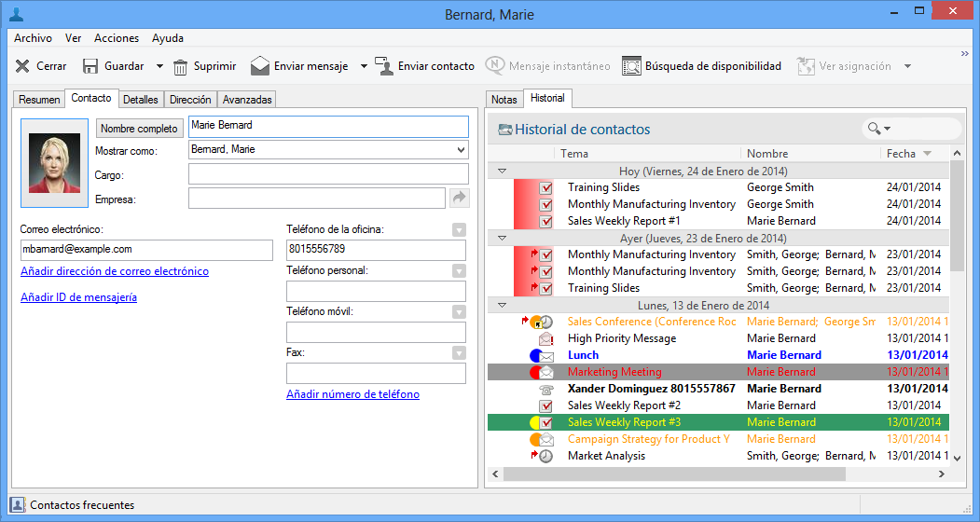The width and height of the screenshot is (980, 522).
Task: Click the Suprimir trash can icon
Action: [x=181, y=66]
